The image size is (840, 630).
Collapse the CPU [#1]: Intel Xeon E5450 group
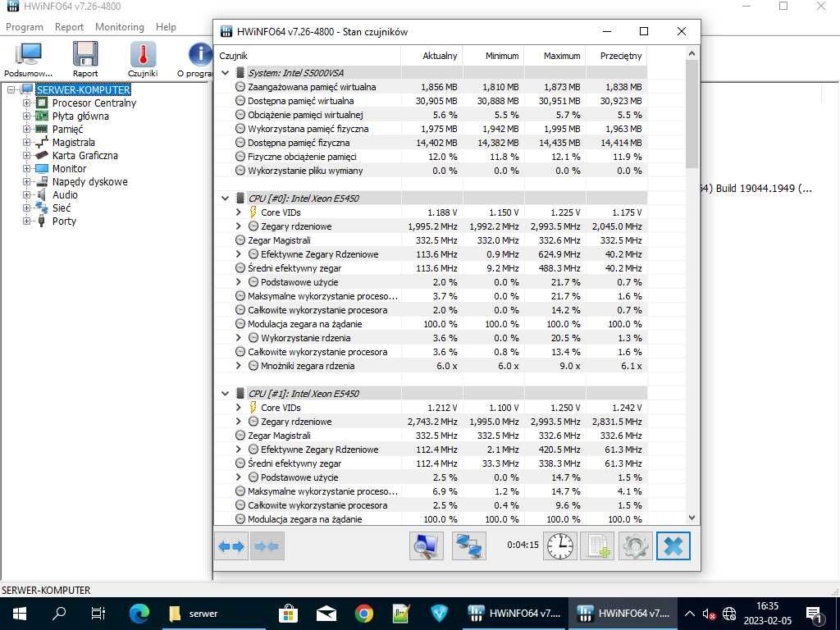[x=226, y=393]
